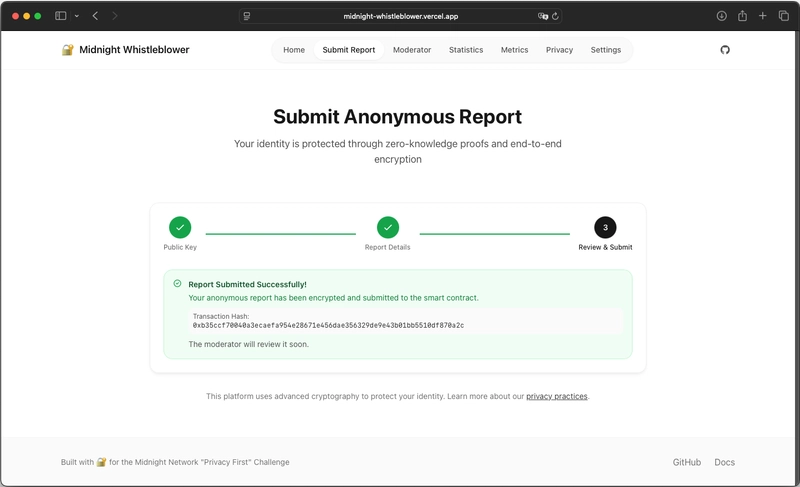Select the Metrics navigation item
The image size is (800, 487).
tap(514, 50)
